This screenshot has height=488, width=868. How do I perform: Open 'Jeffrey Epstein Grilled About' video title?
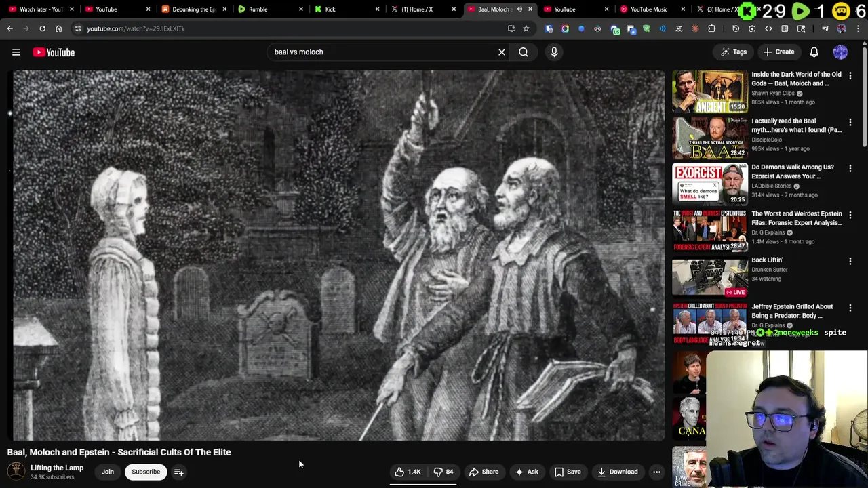pyautogui.click(x=792, y=311)
